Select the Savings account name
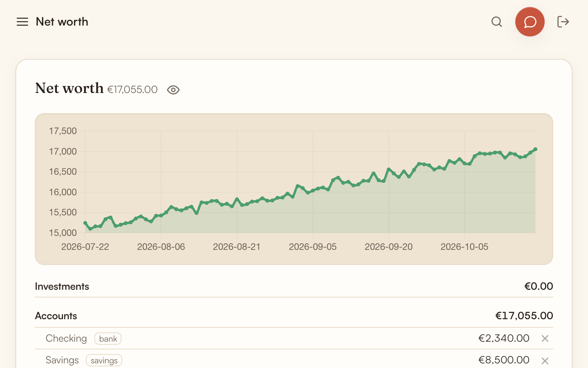588x368 pixels. coord(62,360)
